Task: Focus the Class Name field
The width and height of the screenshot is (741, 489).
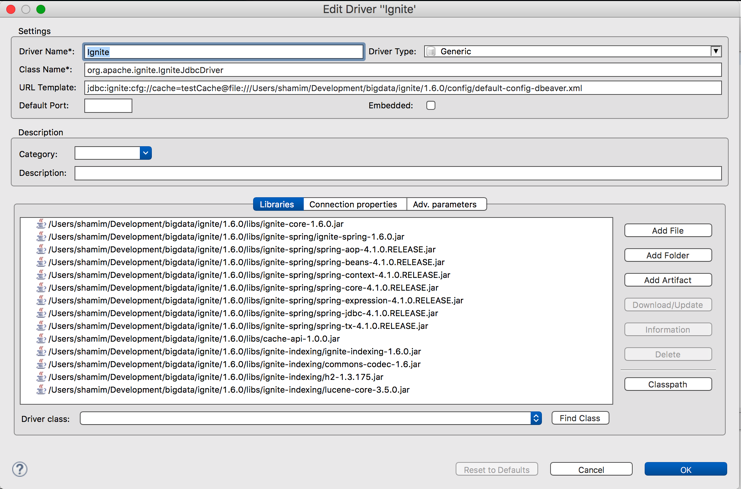Action: click(x=403, y=70)
